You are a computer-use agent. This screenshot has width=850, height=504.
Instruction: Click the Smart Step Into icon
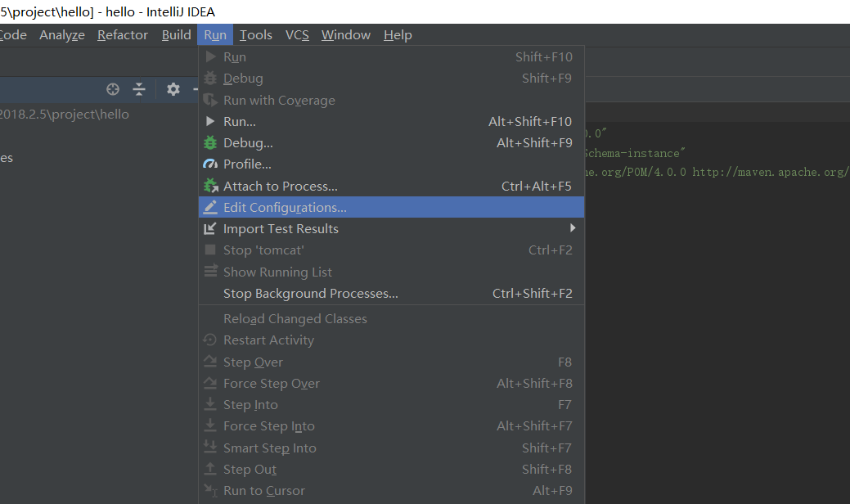click(x=210, y=448)
